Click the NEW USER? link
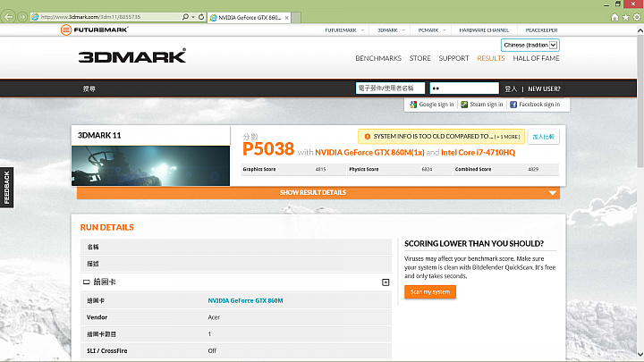The width and height of the screenshot is (644, 362). coord(544,88)
